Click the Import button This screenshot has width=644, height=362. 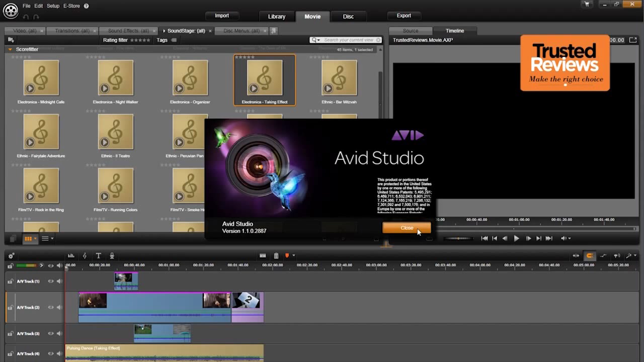(x=222, y=16)
